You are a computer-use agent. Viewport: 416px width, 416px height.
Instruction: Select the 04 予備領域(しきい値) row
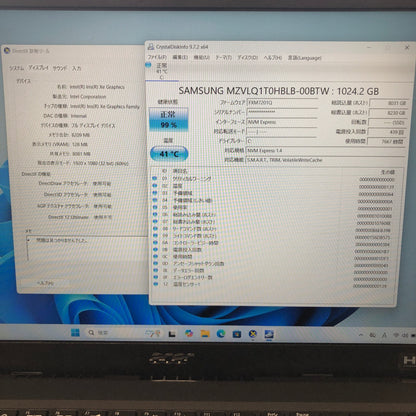[x=273, y=200]
